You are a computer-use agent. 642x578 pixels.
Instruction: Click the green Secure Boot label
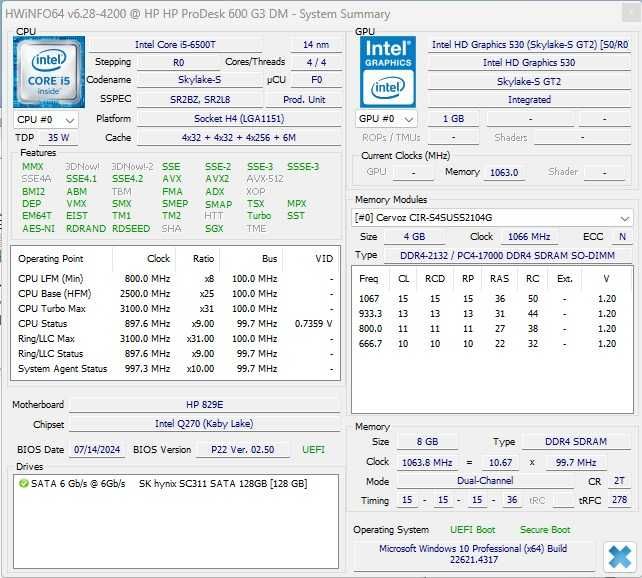click(x=545, y=530)
